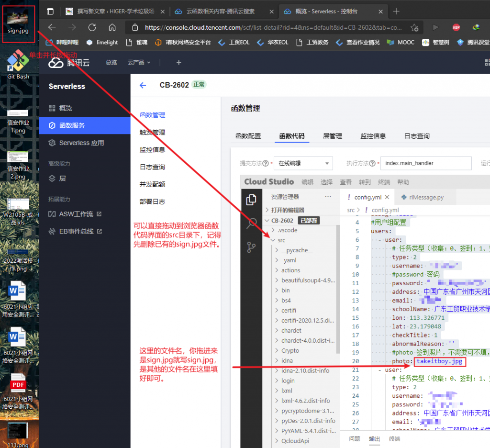Select 函数管理 in the function menu
Image resolution: width=490 pixels, height=448 pixels.
[x=152, y=115]
